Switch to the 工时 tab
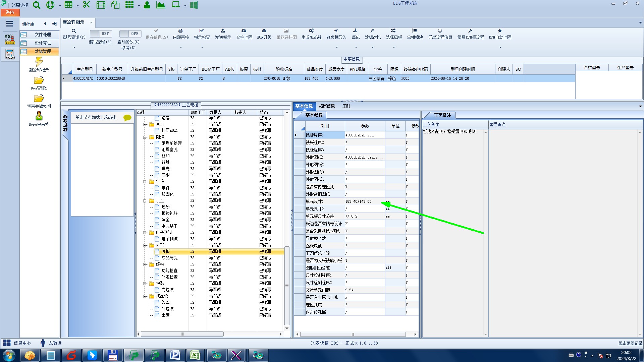 tap(346, 106)
